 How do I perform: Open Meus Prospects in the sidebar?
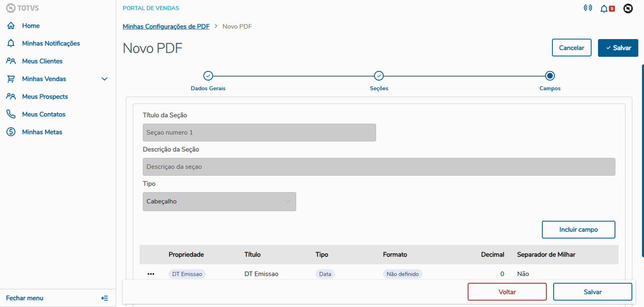tap(45, 97)
